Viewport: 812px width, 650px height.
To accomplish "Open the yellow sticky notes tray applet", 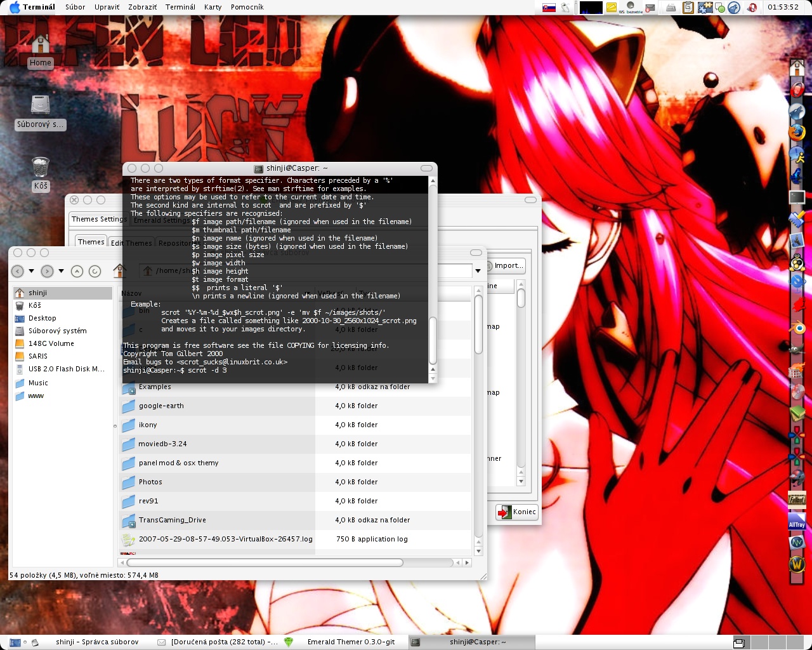I will tap(612, 8).
